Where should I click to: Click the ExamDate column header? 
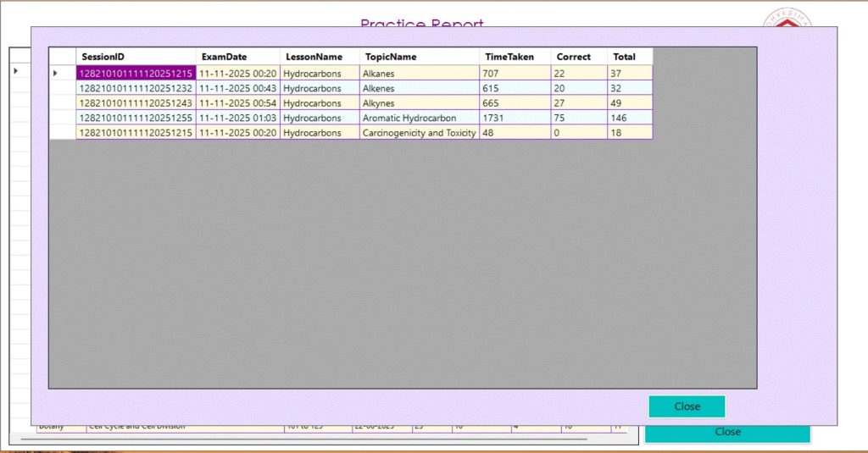(237, 57)
